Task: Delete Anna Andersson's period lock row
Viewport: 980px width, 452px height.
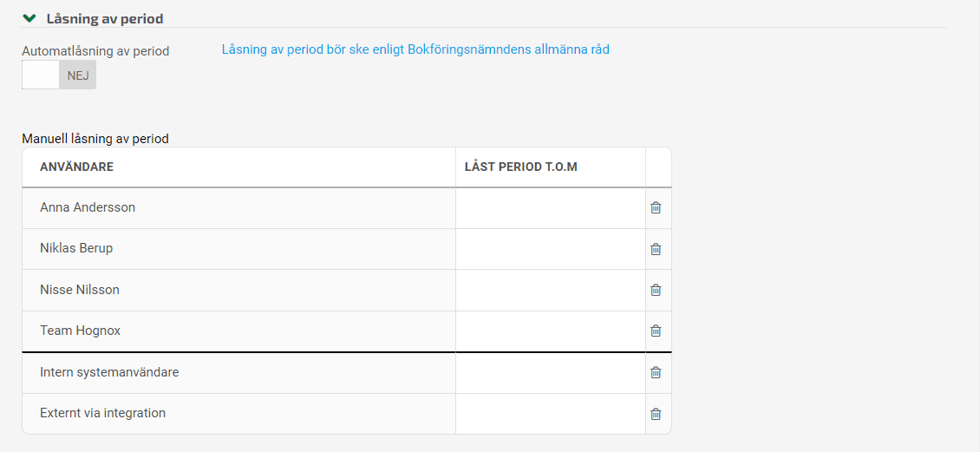Action: 656,207
